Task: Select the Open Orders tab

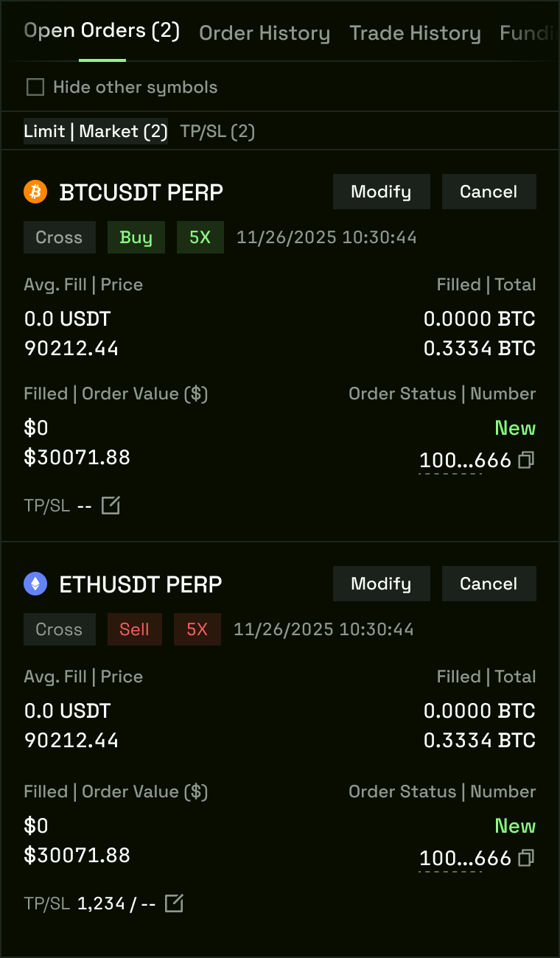Action: (102, 31)
